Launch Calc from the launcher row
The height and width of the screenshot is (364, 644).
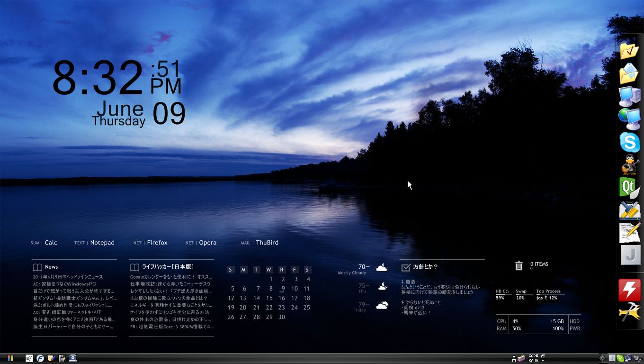tap(51, 243)
